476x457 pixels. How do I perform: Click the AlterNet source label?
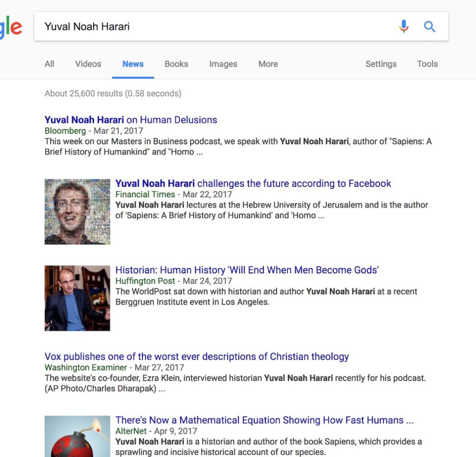pyautogui.click(x=131, y=431)
